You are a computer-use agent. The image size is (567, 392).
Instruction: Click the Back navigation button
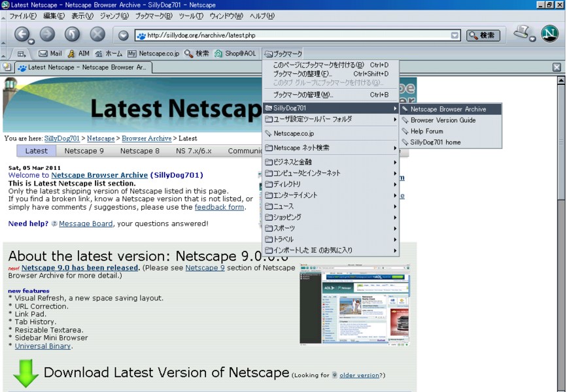click(x=22, y=35)
